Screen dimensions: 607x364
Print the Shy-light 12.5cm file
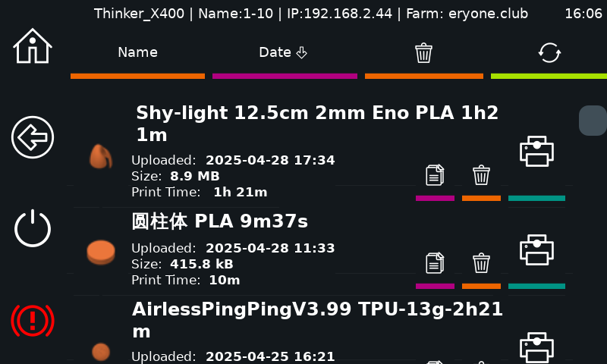(x=536, y=151)
